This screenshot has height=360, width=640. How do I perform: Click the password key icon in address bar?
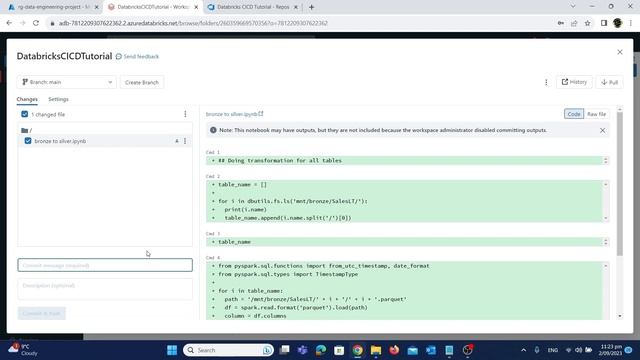(x=561, y=23)
